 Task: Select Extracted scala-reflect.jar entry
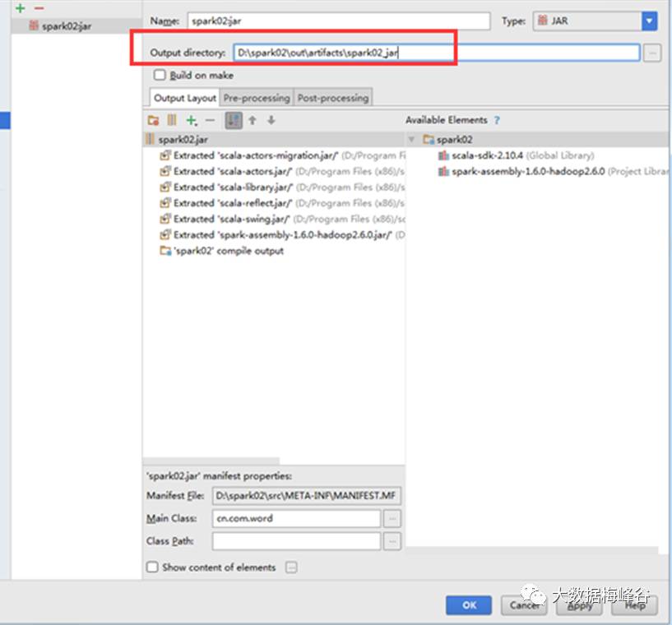point(281,203)
